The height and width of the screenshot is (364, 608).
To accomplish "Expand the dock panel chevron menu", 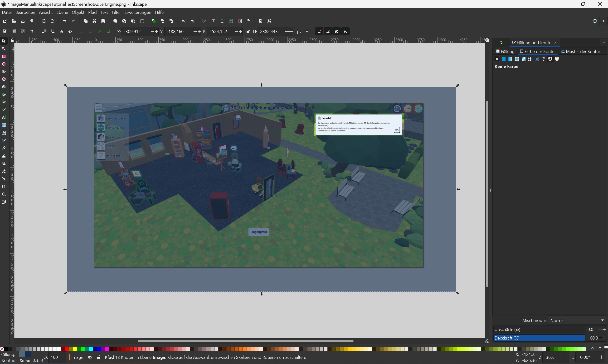I will (603, 43).
